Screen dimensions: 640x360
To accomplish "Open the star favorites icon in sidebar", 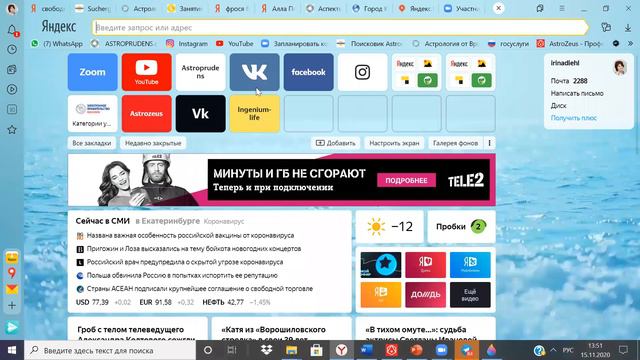I will coord(12,130).
